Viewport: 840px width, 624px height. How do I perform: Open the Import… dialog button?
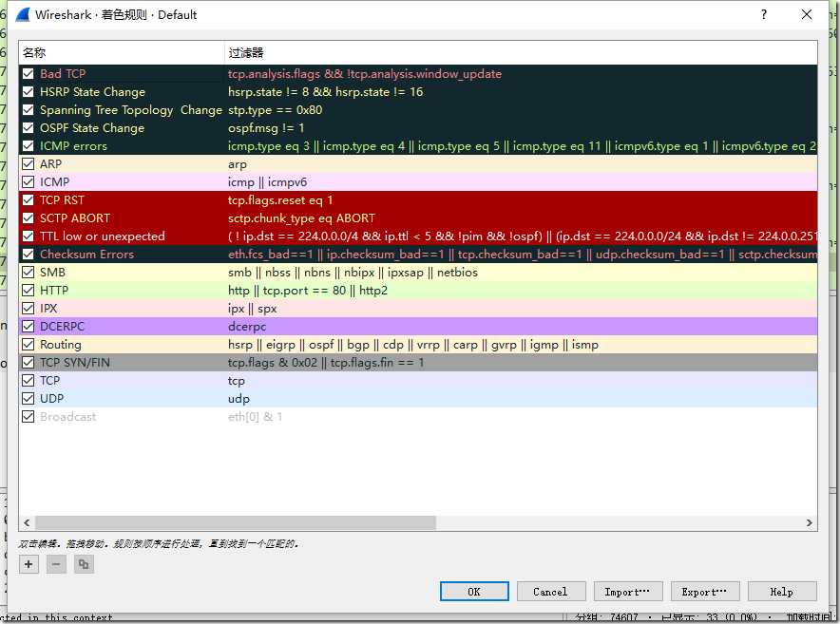coord(628,592)
